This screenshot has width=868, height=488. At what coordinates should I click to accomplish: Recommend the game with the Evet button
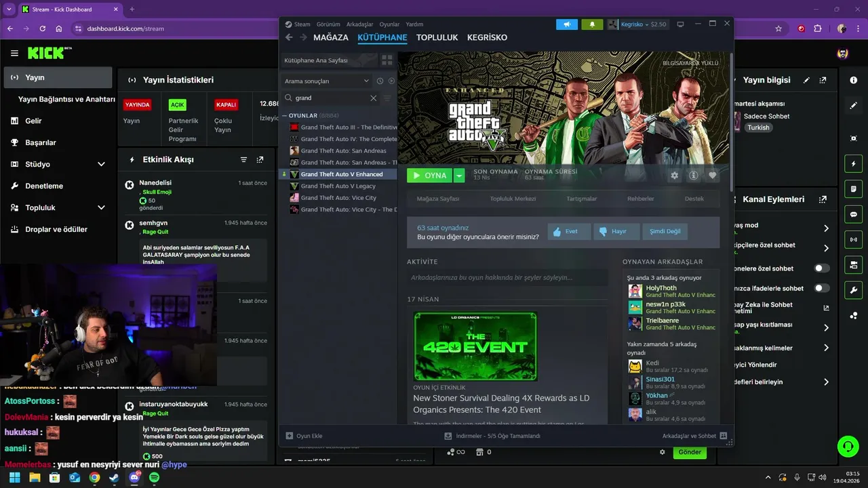(x=570, y=231)
